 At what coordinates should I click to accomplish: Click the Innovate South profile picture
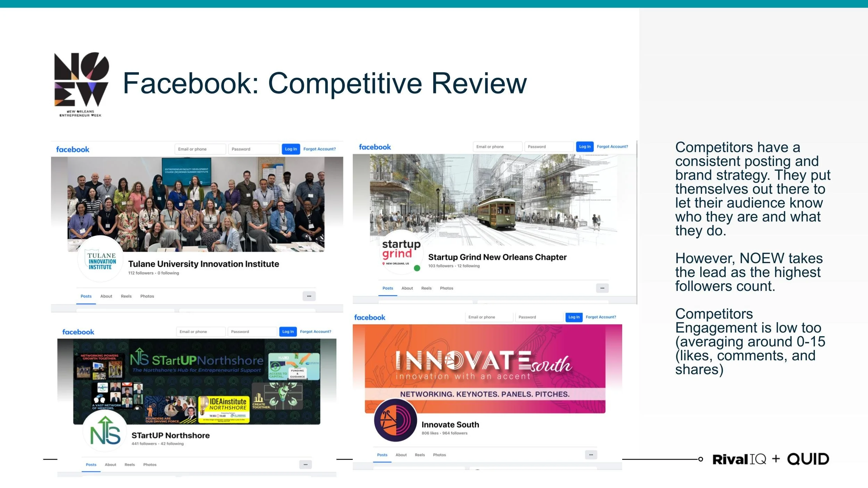[x=396, y=421]
